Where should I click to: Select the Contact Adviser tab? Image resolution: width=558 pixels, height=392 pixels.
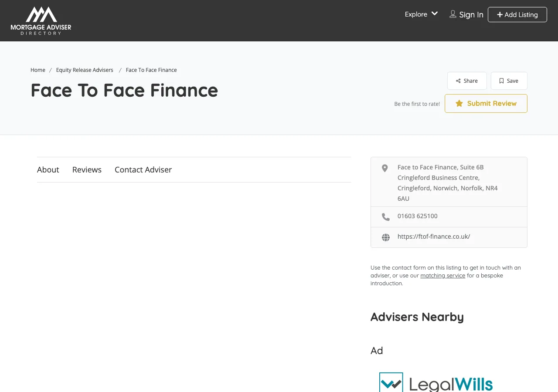coord(143,169)
